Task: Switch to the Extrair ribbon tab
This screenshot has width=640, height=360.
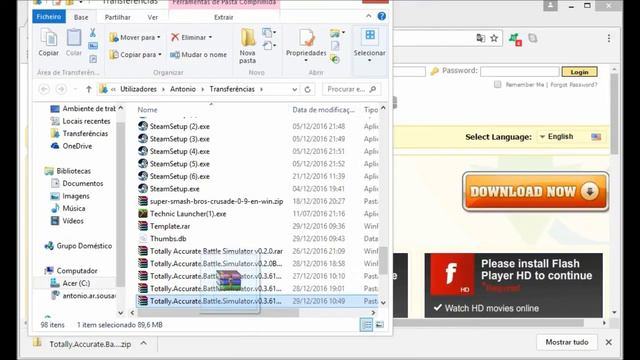Action: (x=224, y=17)
